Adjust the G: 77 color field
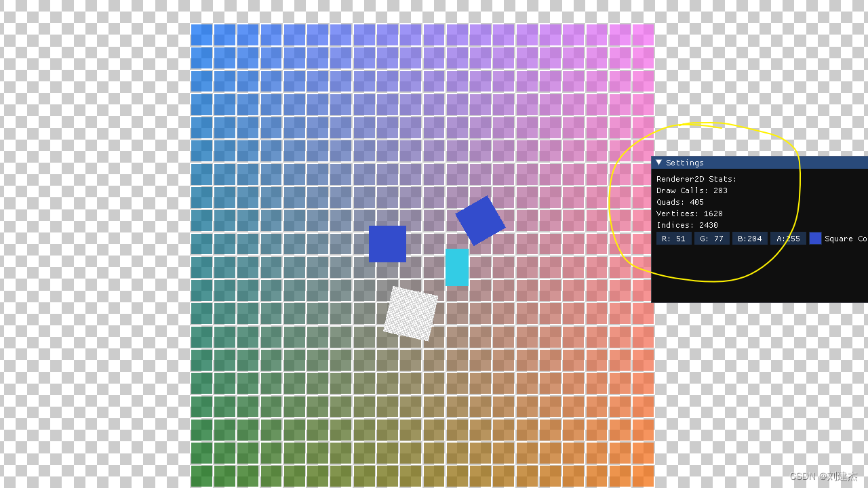The width and height of the screenshot is (868, 488). [x=712, y=239]
